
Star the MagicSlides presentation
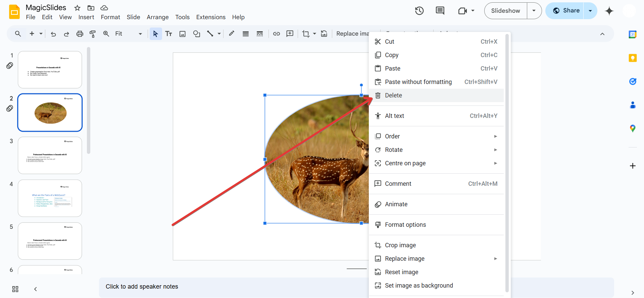pyautogui.click(x=78, y=8)
